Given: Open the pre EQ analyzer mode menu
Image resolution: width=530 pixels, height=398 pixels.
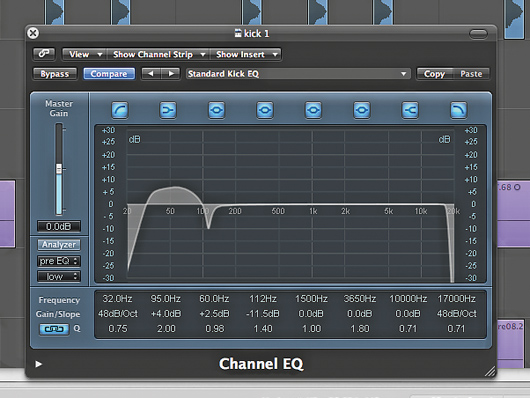Looking at the screenshot, I should (x=59, y=261).
